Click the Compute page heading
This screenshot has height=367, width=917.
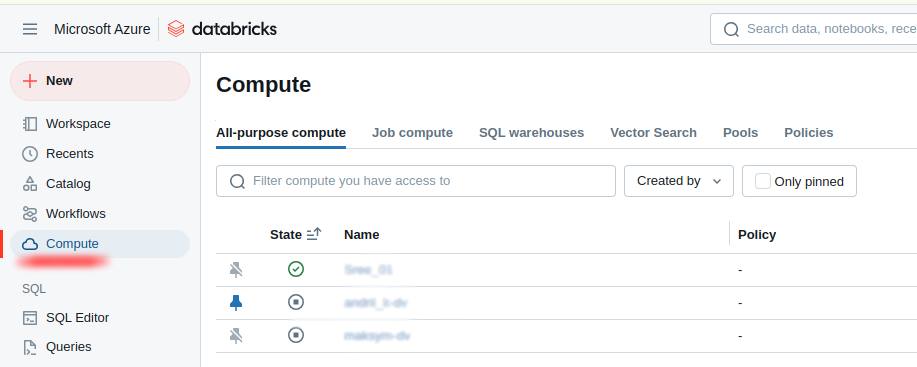click(x=263, y=85)
